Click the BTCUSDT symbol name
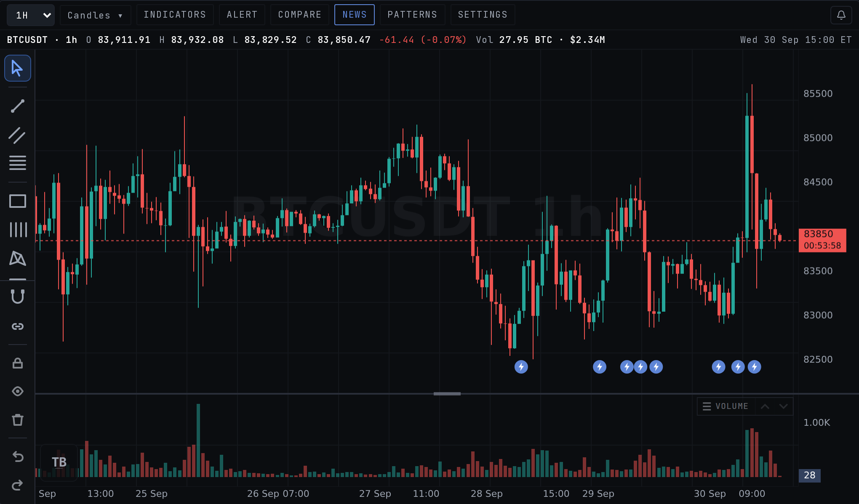Screen dimensions: 859x504 point(27,40)
